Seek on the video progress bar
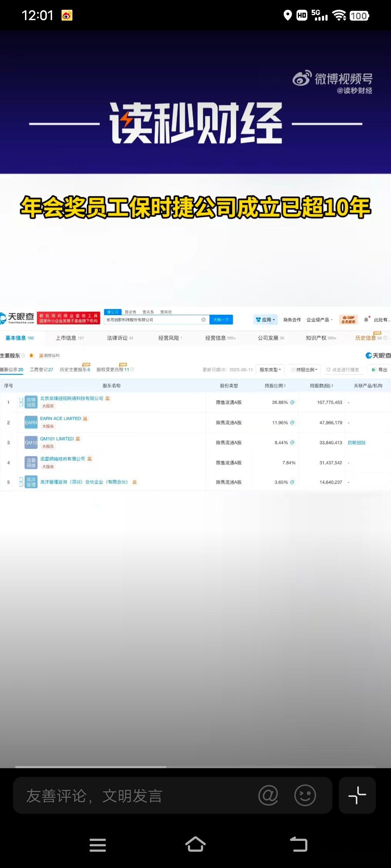Image resolution: width=391 pixels, height=868 pixels. tap(195, 766)
